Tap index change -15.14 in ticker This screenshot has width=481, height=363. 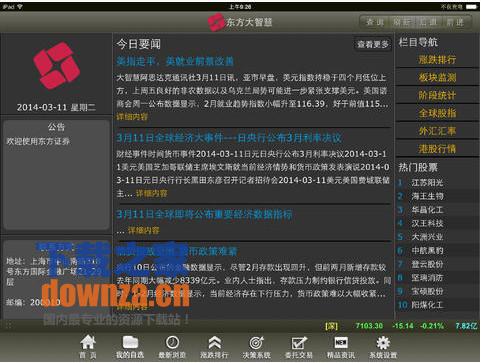(x=403, y=326)
